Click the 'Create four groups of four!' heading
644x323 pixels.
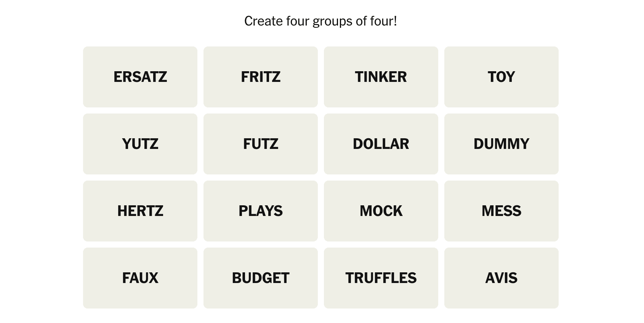tap(320, 21)
